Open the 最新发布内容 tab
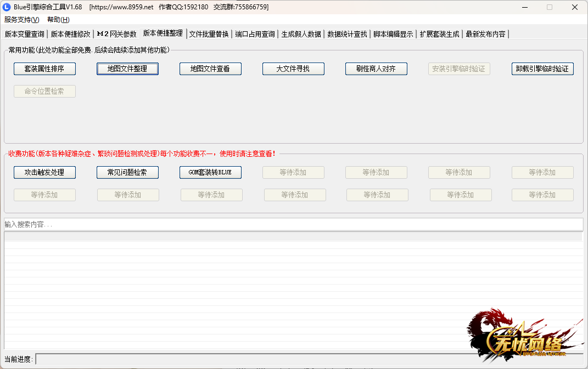This screenshot has height=369, width=588. [485, 34]
